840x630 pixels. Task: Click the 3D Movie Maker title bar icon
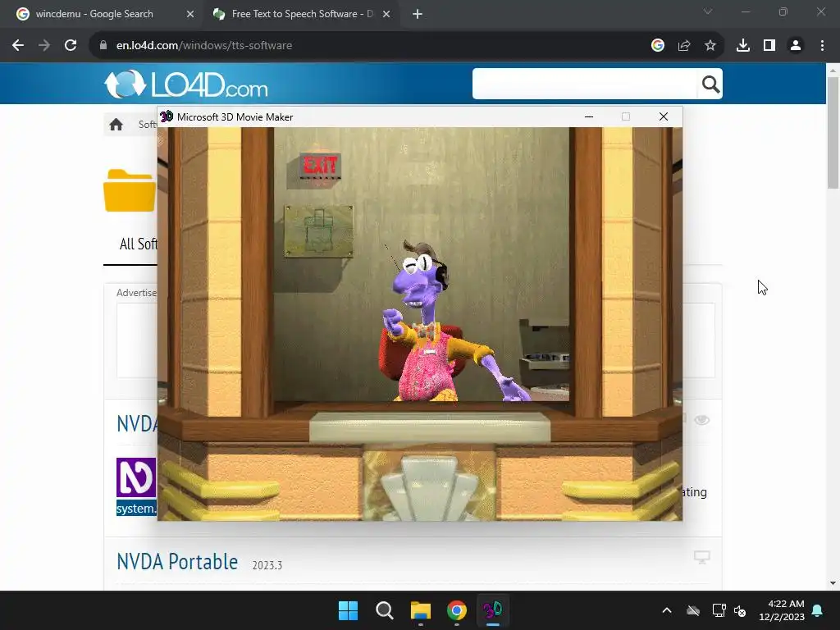(x=167, y=116)
